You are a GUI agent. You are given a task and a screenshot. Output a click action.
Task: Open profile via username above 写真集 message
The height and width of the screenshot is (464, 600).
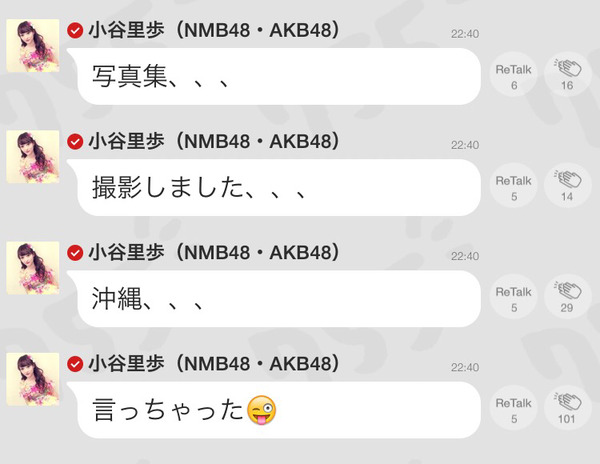coord(214,30)
